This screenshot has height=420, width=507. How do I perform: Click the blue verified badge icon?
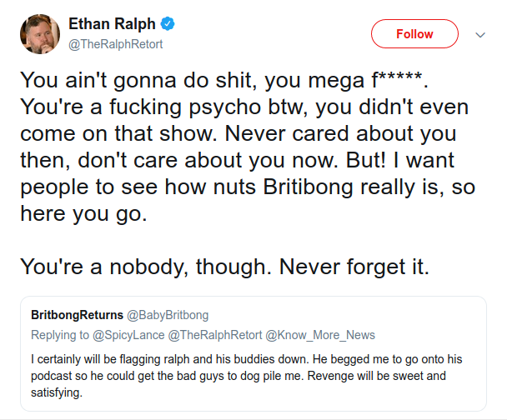(168, 24)
